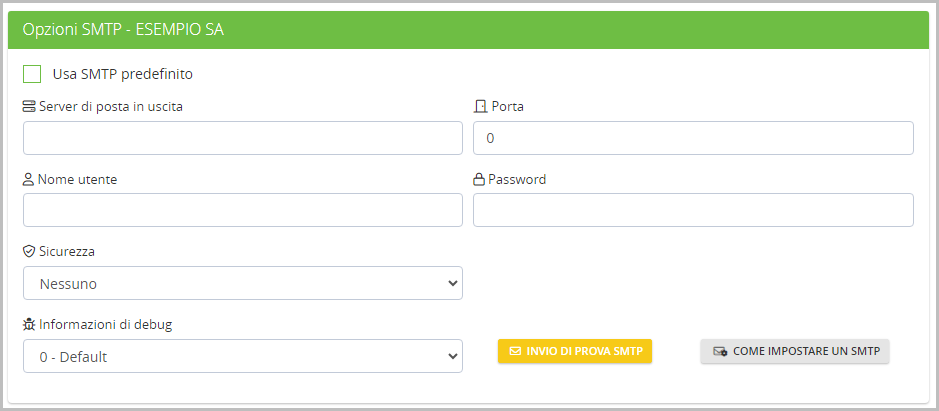This screenshot has height=411, width=939.
Task: Click the mail-settings icon on Come impostare button
Action: pos(719,351)
